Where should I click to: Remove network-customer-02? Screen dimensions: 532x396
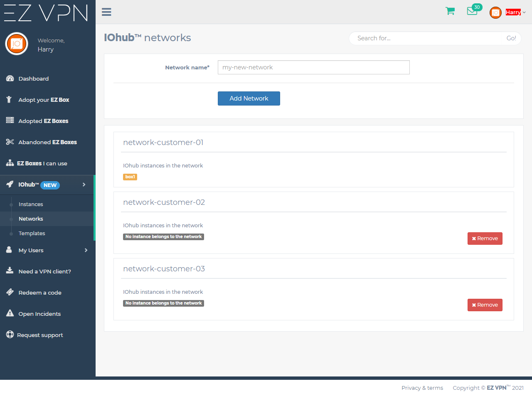tap(485, 239)
